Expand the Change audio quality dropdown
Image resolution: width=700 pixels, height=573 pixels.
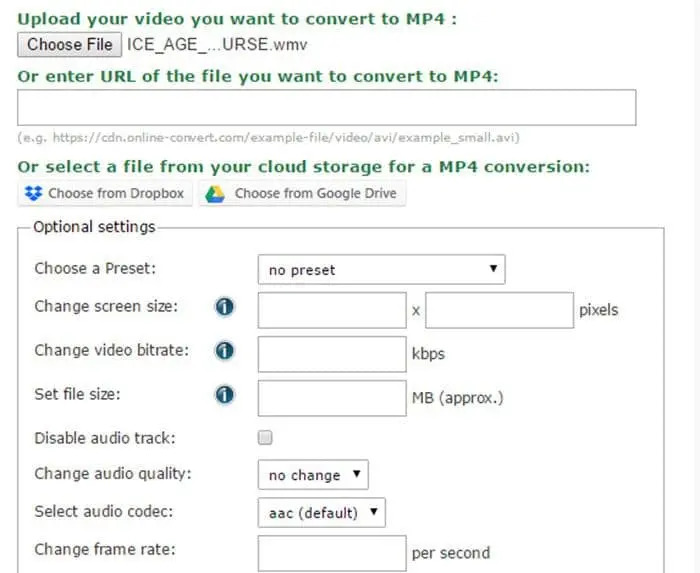tap(313, 475)
